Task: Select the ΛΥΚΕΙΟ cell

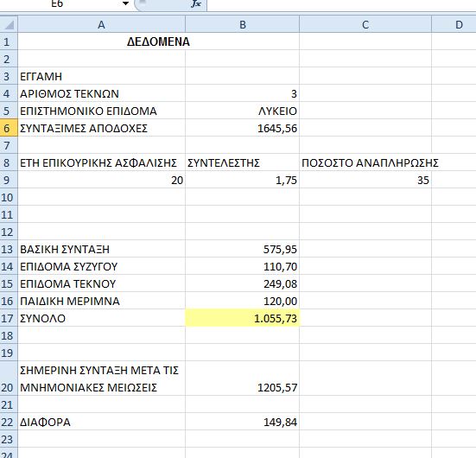Action: click(242, 111)
